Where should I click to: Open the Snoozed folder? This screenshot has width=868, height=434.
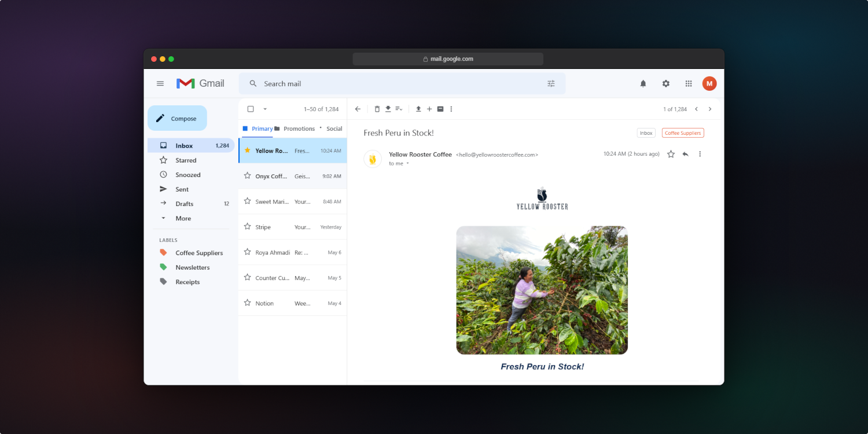click(x=191, y=175)
